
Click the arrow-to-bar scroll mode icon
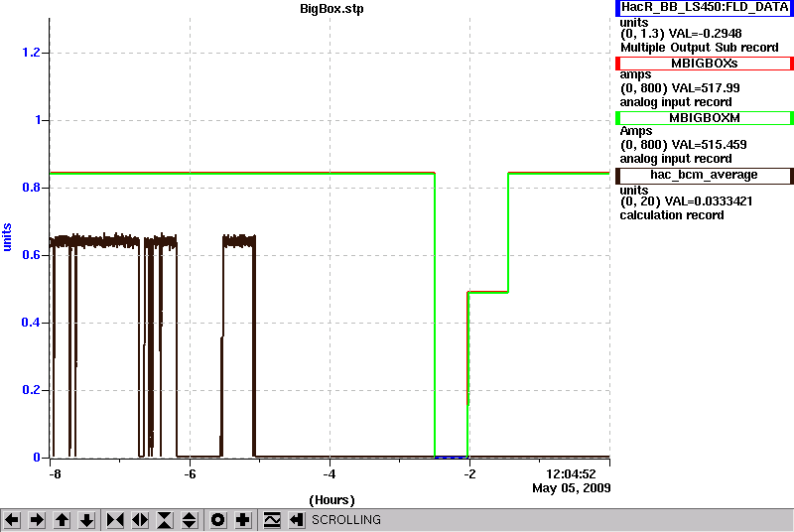click(x=297, y=520)
